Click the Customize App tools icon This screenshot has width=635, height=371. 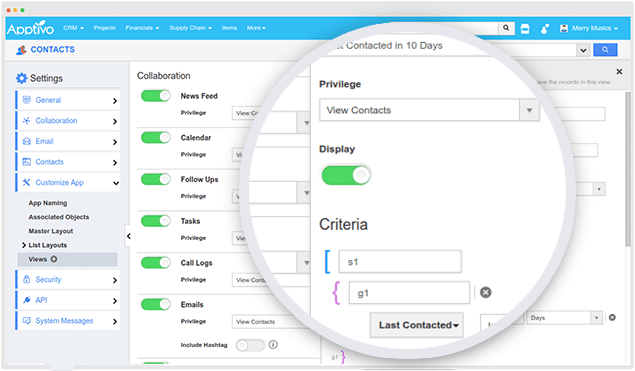click(x=27, y=182)
